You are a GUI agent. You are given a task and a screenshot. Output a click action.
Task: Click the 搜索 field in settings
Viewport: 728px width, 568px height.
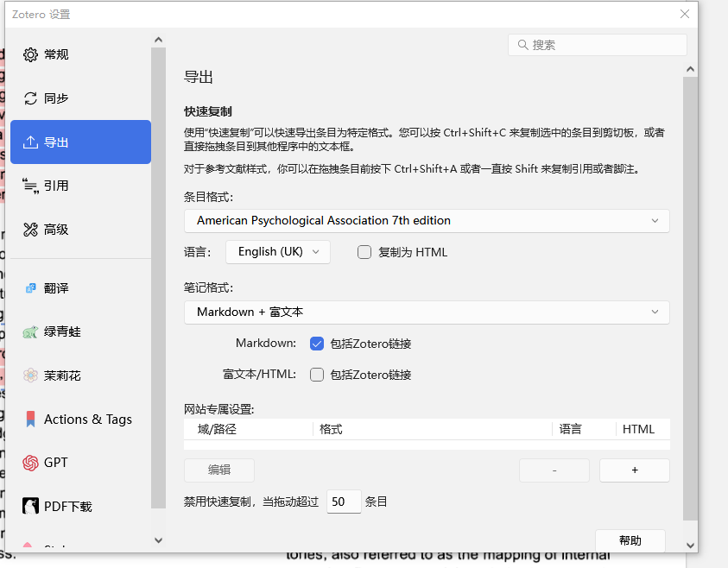point(598,45)
